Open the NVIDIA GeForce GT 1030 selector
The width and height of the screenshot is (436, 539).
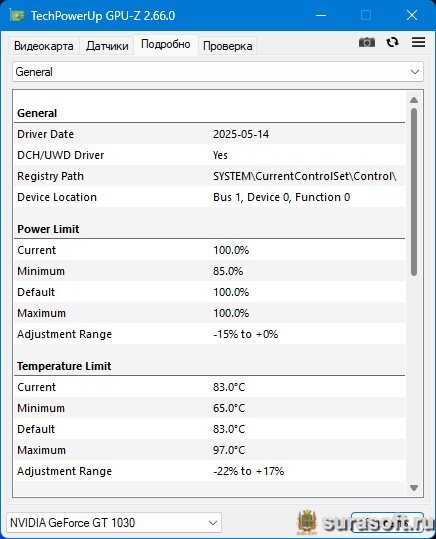coord(114,522)
